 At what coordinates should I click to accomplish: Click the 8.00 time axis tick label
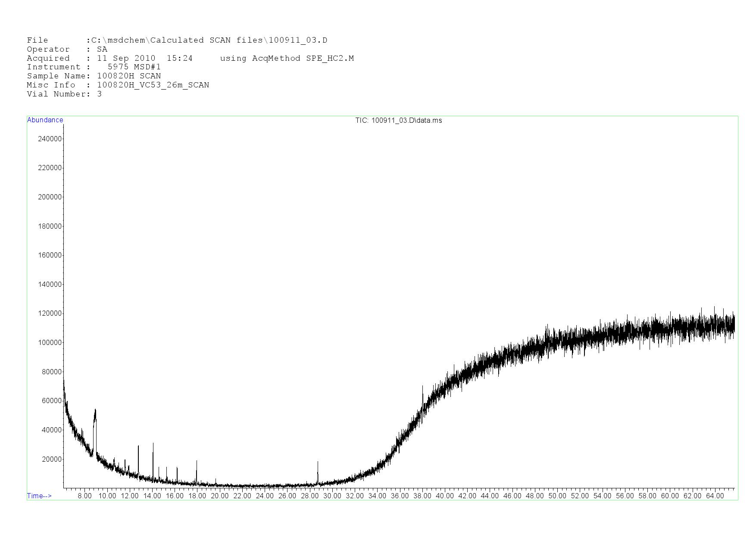pyautogui.click(x=85, y=496)
